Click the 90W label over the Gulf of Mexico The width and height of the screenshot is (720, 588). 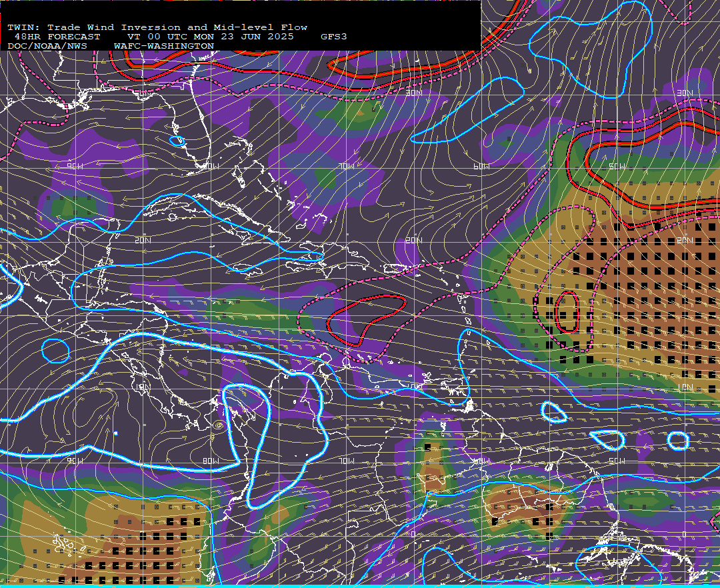coord(75,167)
